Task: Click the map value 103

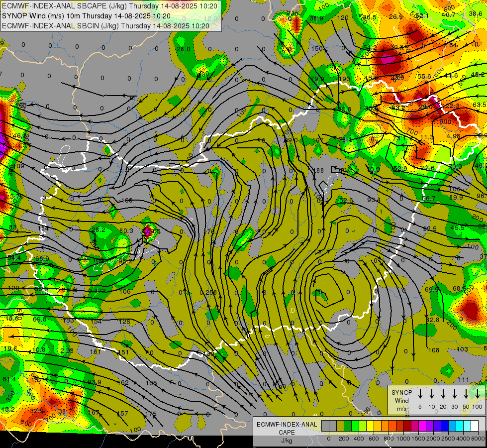Action: point(462,349)
